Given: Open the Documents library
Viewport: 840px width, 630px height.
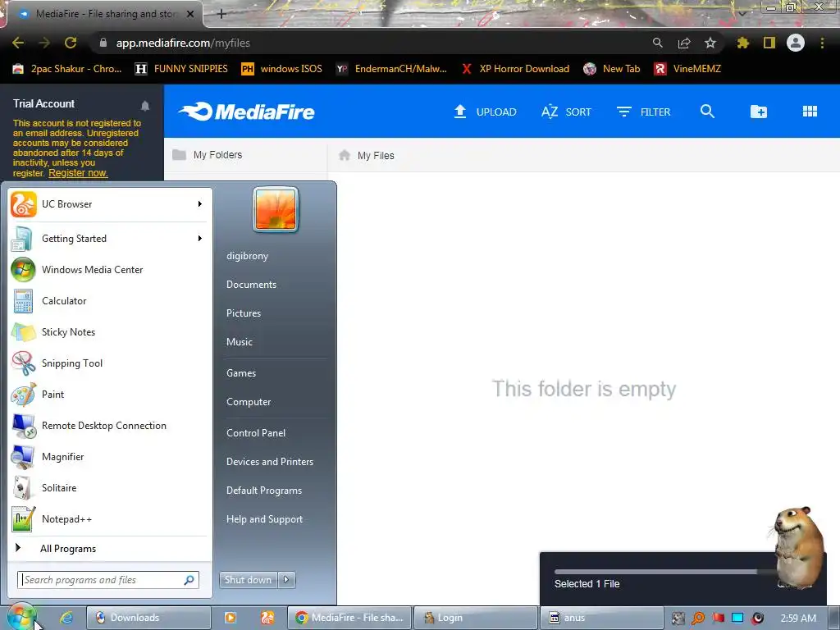Looking at the screenshot, I should [251, 284].
